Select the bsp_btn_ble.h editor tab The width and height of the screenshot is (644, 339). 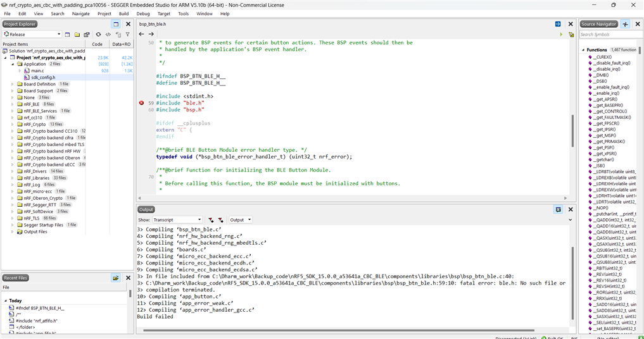[x=153, y=24]
